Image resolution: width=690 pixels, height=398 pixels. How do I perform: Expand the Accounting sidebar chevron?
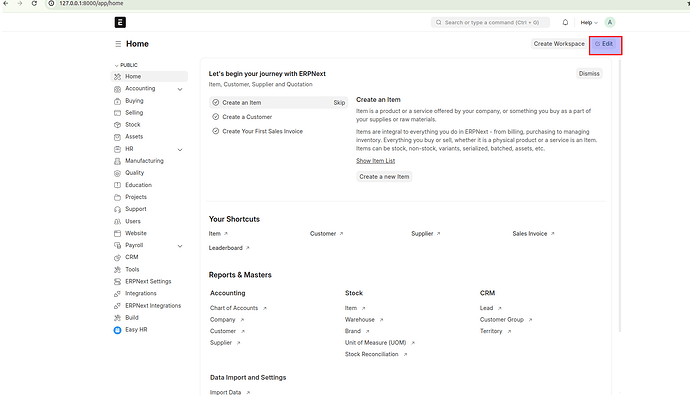[x=180, y=89]
